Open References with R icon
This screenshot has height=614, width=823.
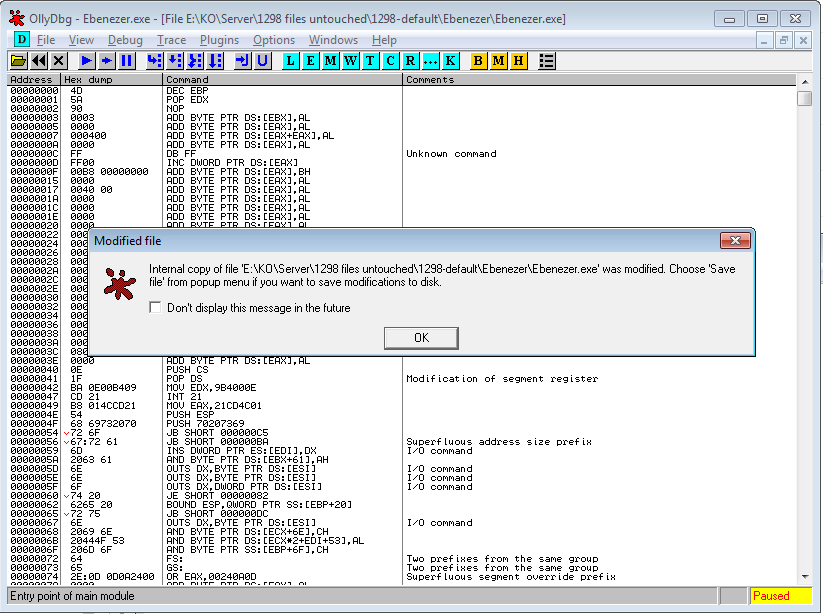click(x=410, y=61)
